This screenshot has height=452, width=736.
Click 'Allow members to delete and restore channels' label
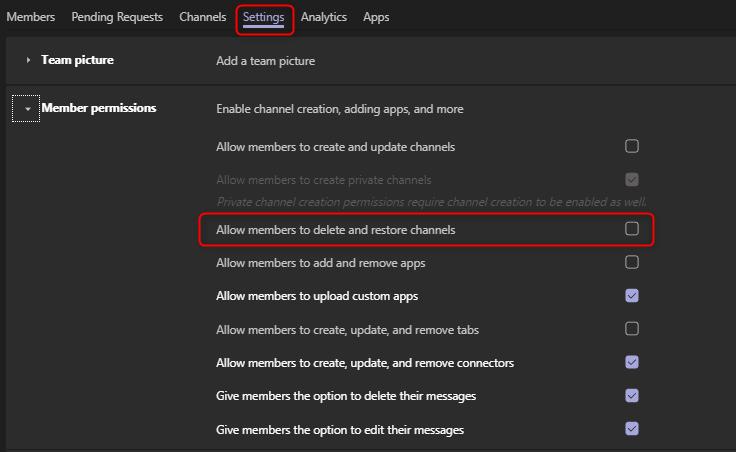pyautogui.click(x=336, y=230)
